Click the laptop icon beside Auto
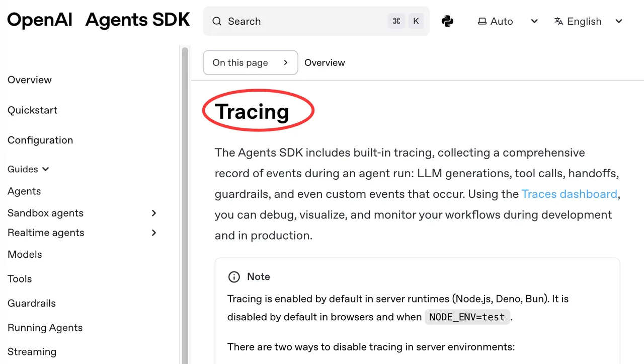This screenshot has height=364, width=644. click(x=482, y=21)
